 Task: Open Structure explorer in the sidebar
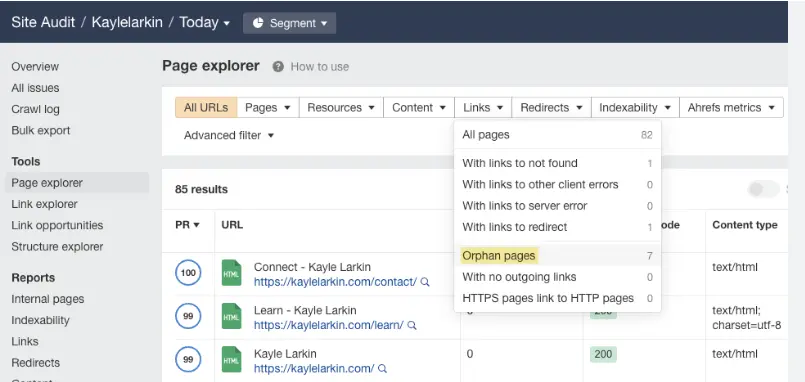click(57, 247)
